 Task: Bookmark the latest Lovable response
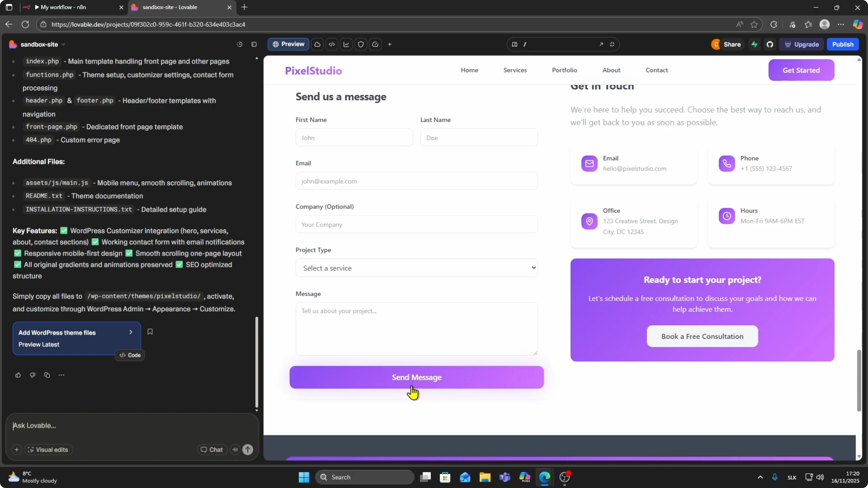tap(150, 332)
